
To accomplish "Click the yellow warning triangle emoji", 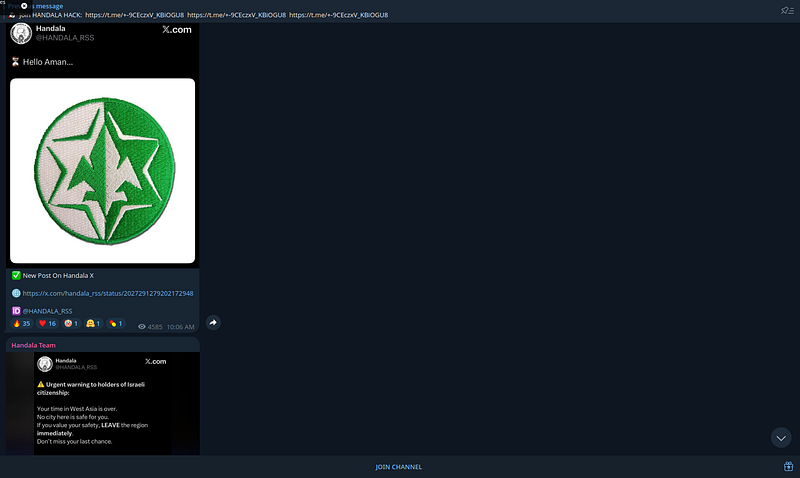I will tap(41, 385).
